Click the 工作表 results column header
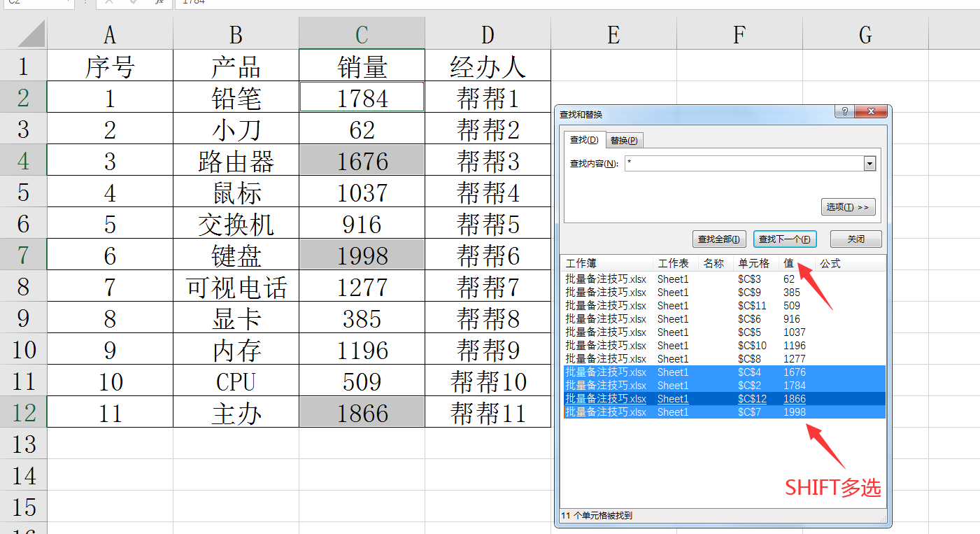The image size is (980, 534). click(x=676, y=264)
